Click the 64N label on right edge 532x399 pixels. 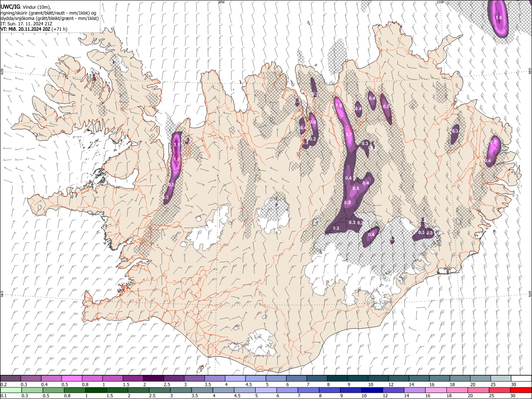click(x=530, y=293)
